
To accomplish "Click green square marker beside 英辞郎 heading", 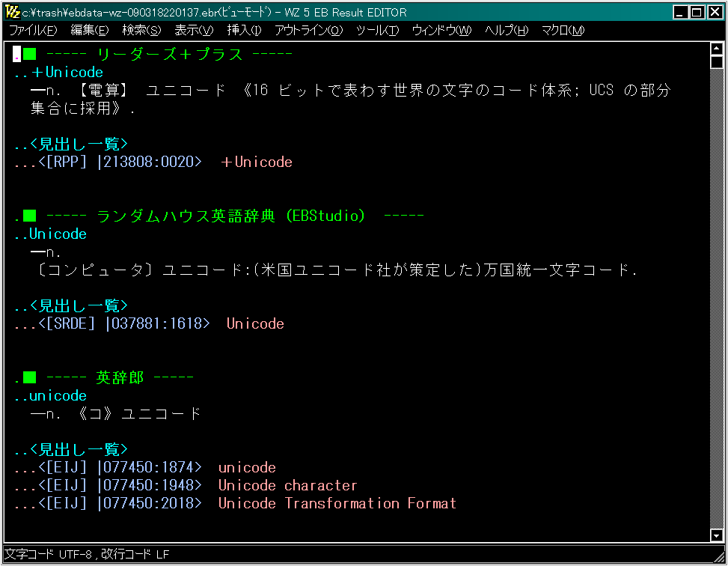I will (30, 377).
